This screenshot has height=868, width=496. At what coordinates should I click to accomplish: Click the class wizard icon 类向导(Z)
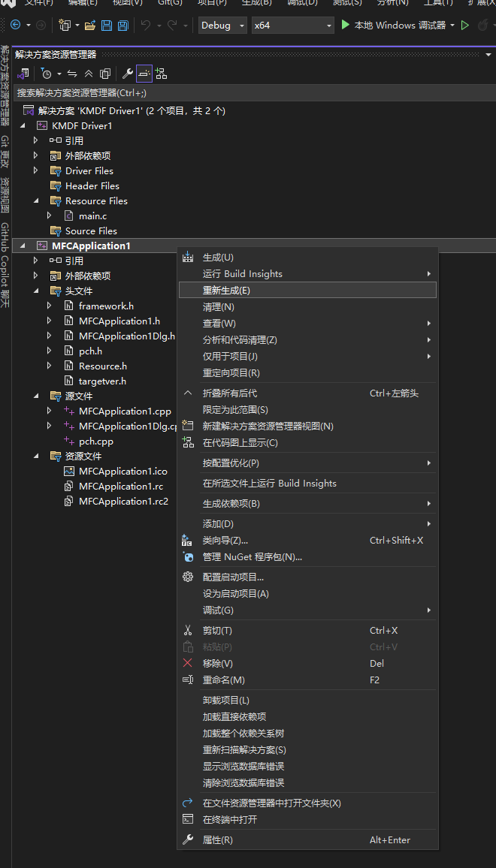click(187, 541)
